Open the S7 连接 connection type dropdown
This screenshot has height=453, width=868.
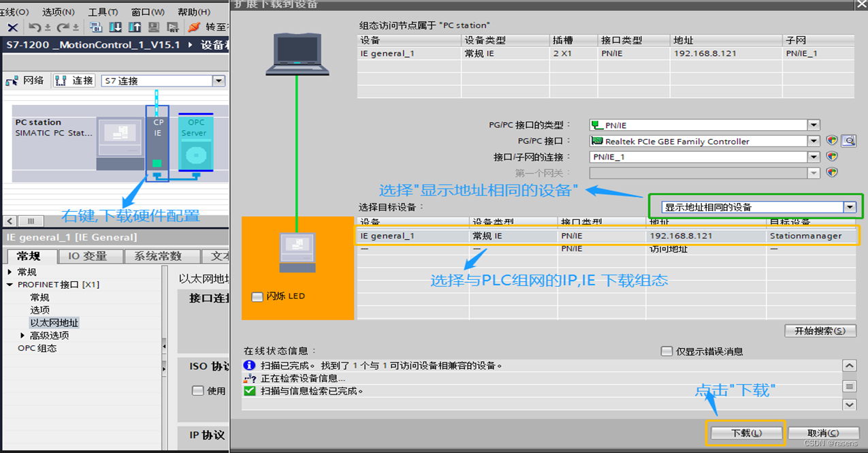(219, 81)
